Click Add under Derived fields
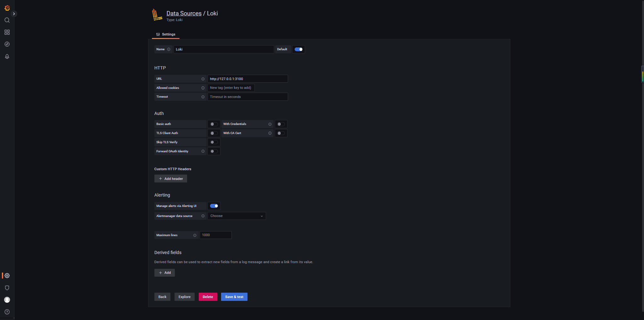Image resolution: width=644 pixels, height=320 pixels. coord(164,273)
